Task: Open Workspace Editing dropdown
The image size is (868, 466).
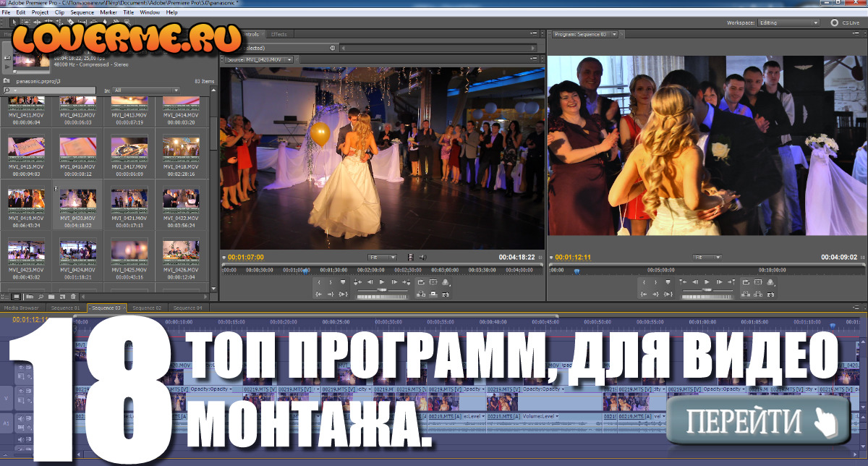Action: pyautogui.click(x=788, y=22)
